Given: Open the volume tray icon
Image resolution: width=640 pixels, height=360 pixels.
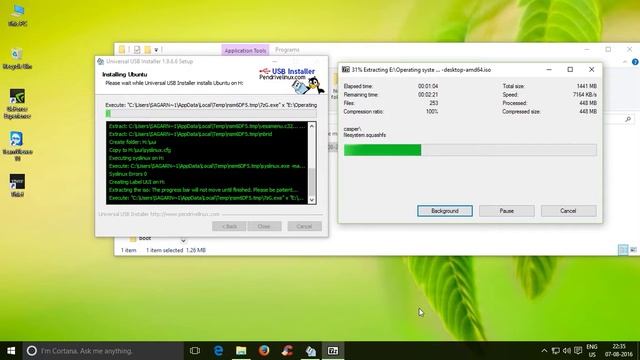Looking at the screenshot, I should click(x=567, y=351).
